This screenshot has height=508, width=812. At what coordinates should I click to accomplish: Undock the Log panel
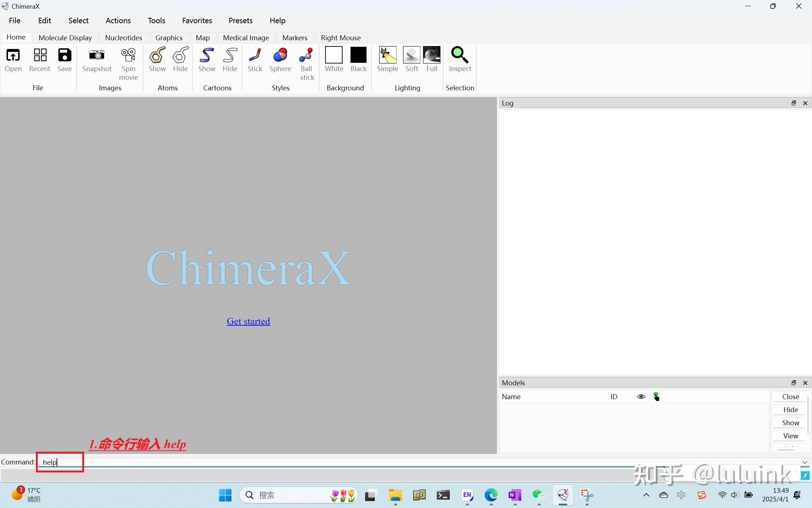(x=794, y=103)
